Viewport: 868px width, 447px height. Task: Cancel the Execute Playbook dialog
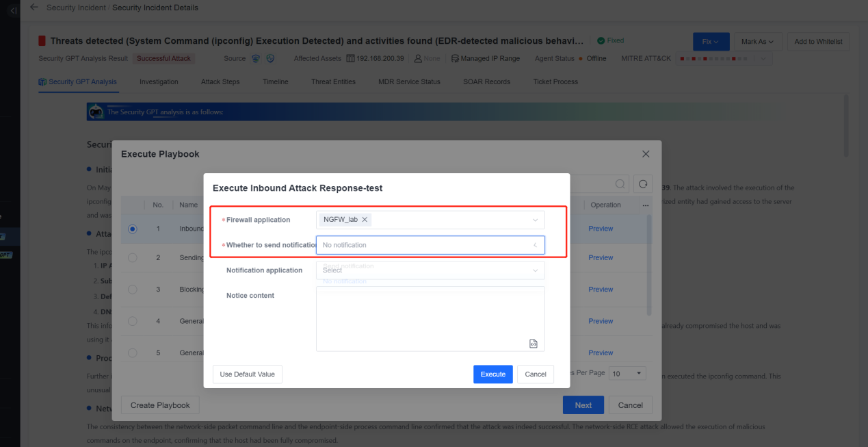click(630, 405)
